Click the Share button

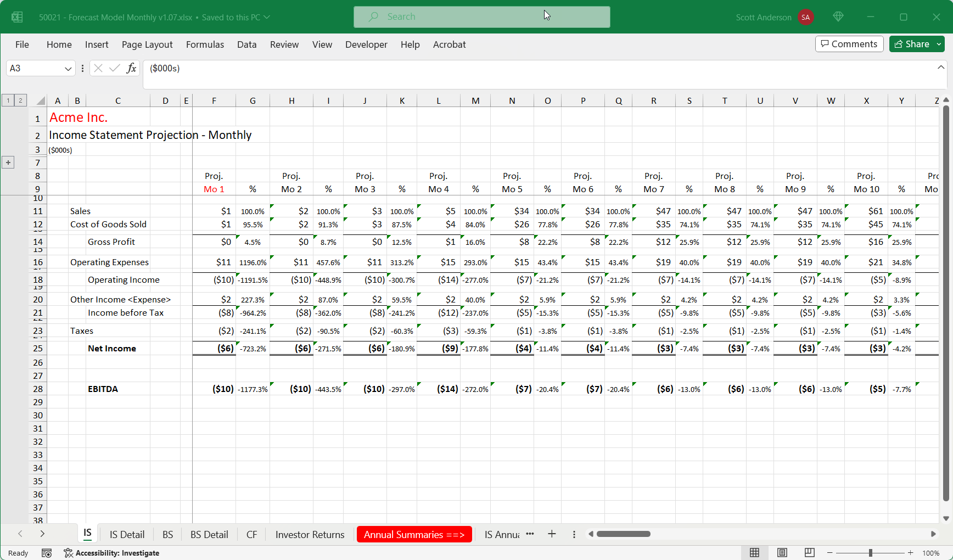[912, 44]
